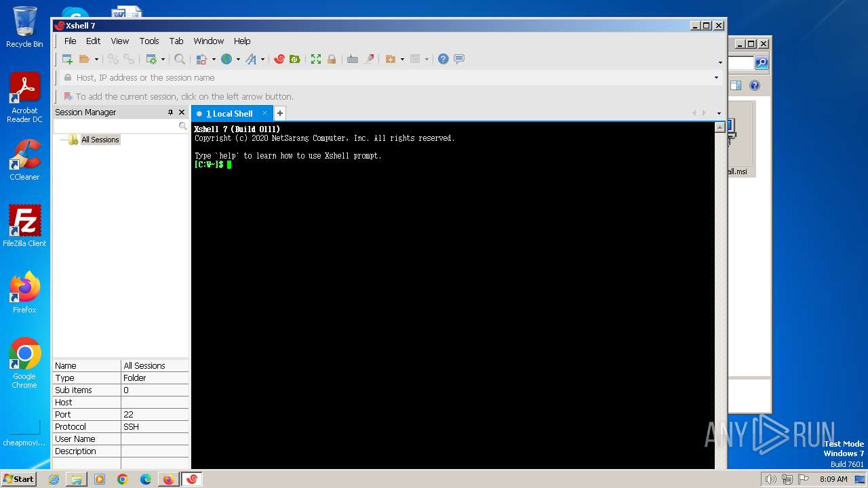The image size is (868, 488).
Task: Expand the Open session dropdown arrow
Action: tap(96, 60)
